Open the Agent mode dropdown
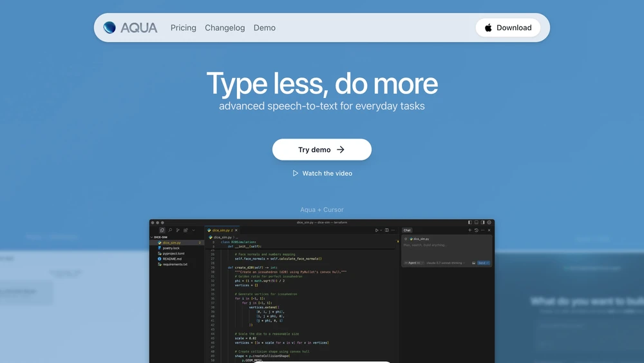The height and width of the screenshot is (363, 644). click(413, 262)
